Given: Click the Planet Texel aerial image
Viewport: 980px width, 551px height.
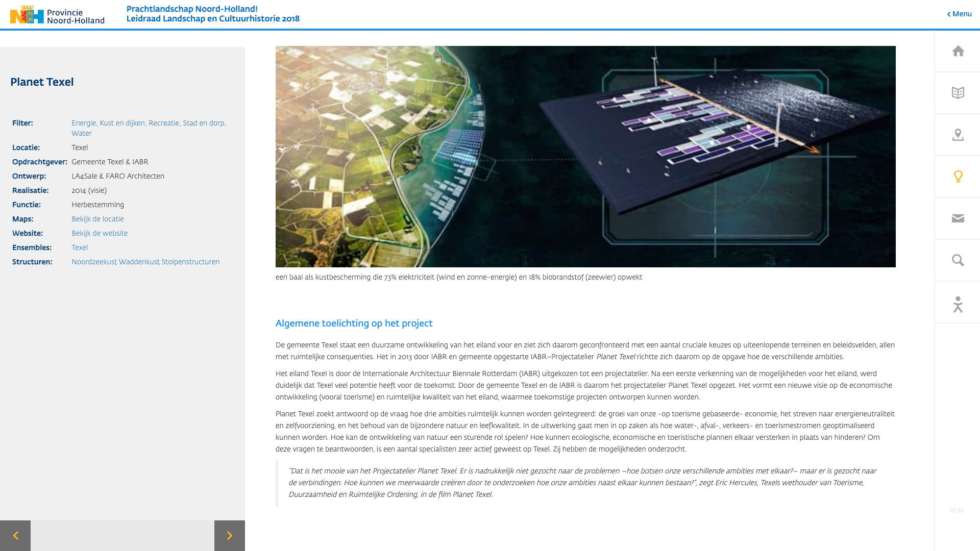Looking at the screenshot, I should (x=585, y=156).
